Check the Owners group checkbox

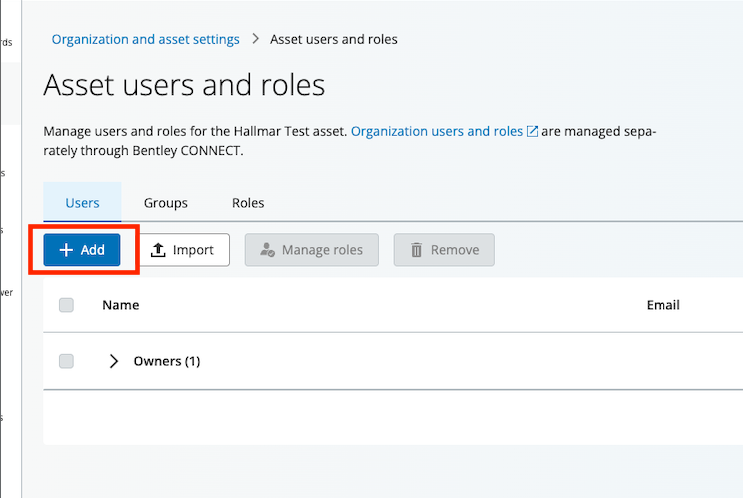pos(66,361)
